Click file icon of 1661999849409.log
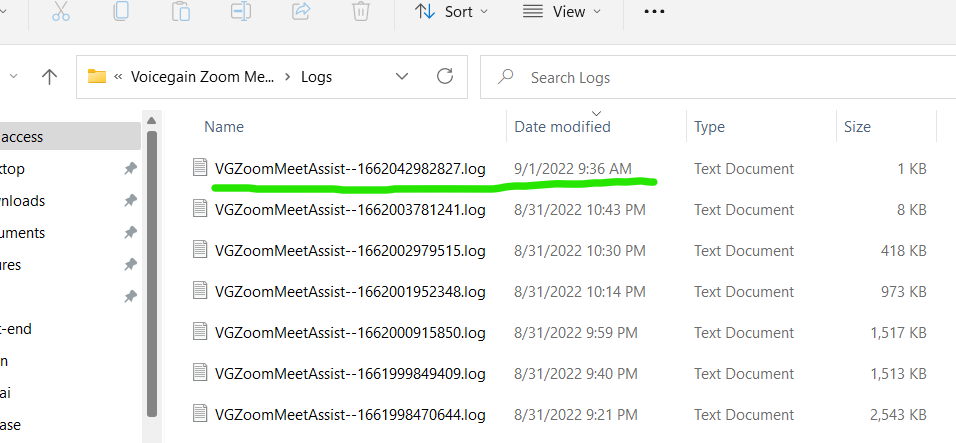This screenshot has height=443, width=956. click(x=200, y=372)
